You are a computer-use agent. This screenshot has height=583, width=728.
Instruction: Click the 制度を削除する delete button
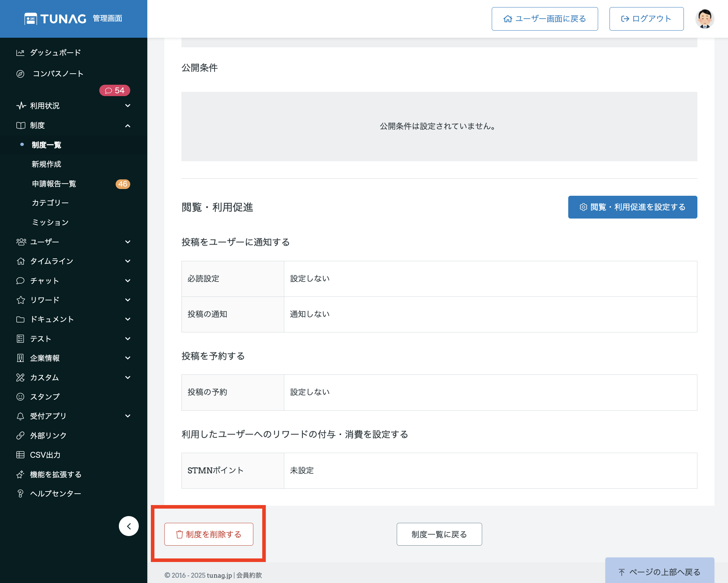[x=209, y=534]
